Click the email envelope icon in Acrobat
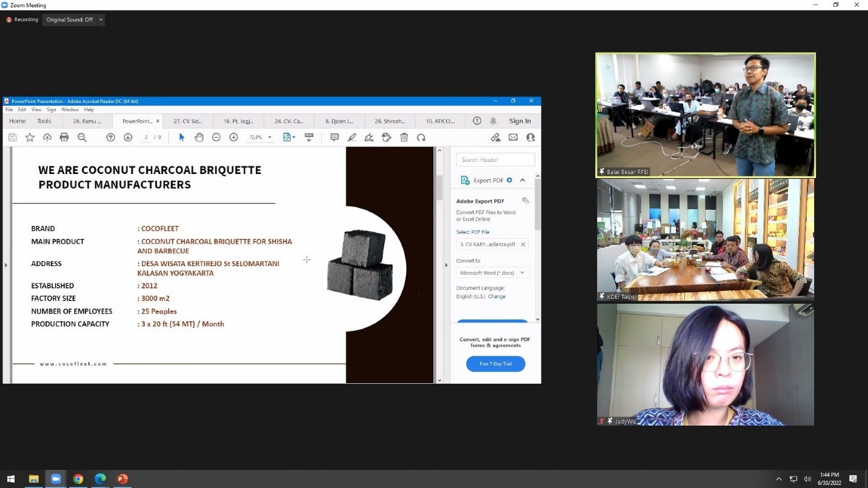The height and width of the screenshot is (488, 868). point(513,138)
